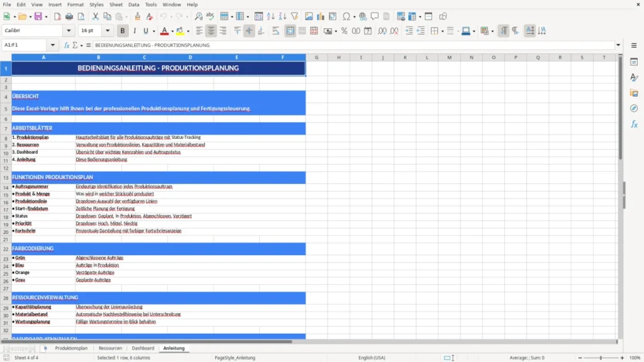Open the Name Box dropdown arrow
This screenshot has height=362, width=644.
pos(53,45)
